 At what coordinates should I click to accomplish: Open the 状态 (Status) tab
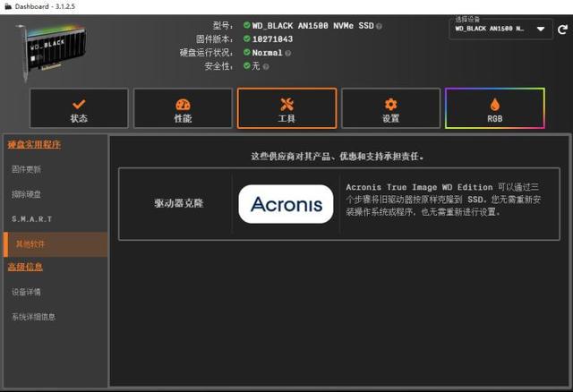click(x=79, y=108)
